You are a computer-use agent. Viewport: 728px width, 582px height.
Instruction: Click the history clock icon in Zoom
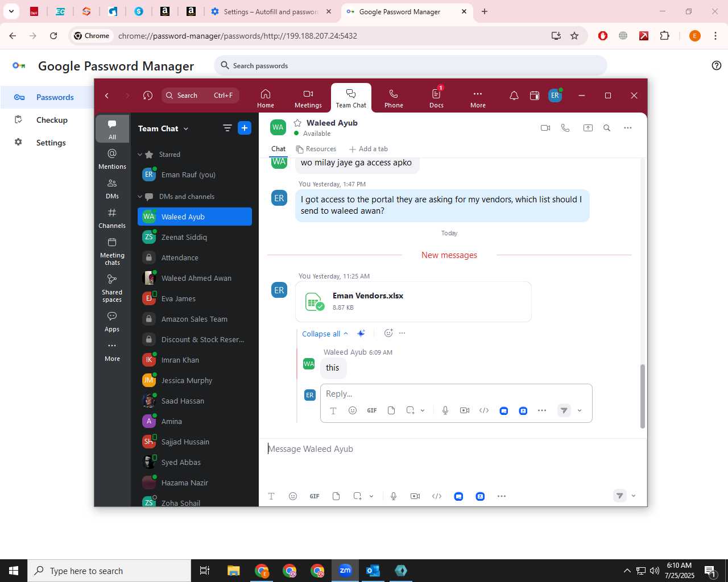pyautogui.click(x=148, y=95)
